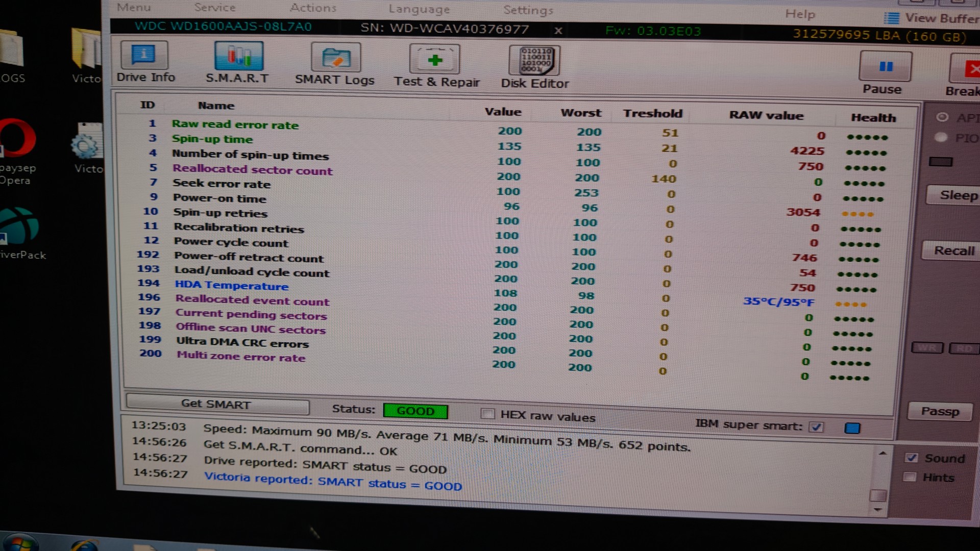The image size is (980, 551).
Task: Click the Passp button
Action: pyautogui.click(x=940, y=411)
